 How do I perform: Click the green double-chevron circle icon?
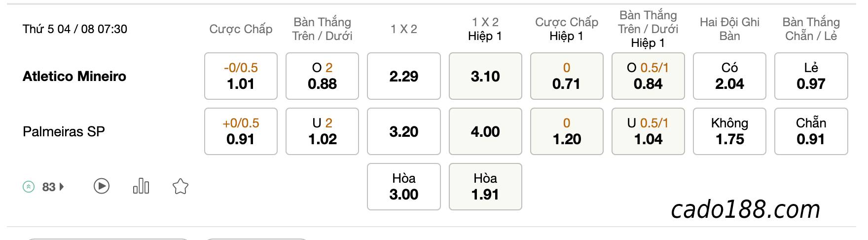pos(29,187)
